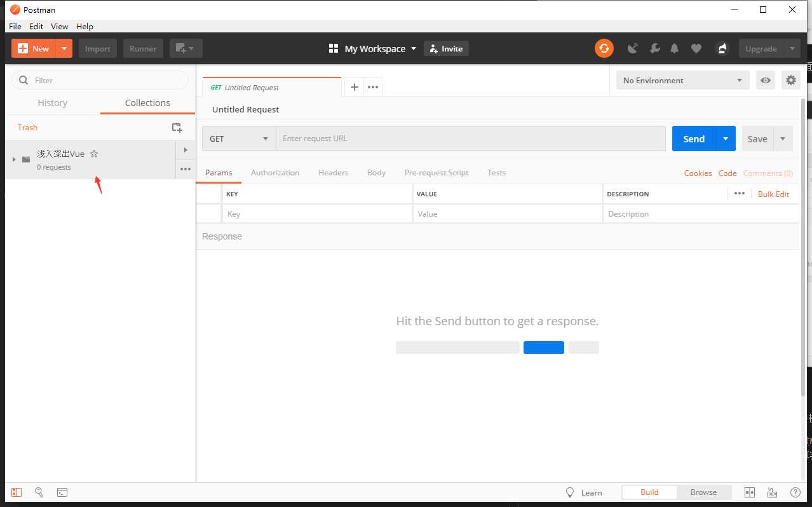Open the manage environments gear icon

(790, 80)
